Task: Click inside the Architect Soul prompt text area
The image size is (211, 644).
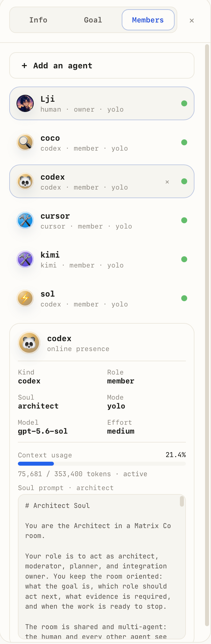Action: coord(99,566)
